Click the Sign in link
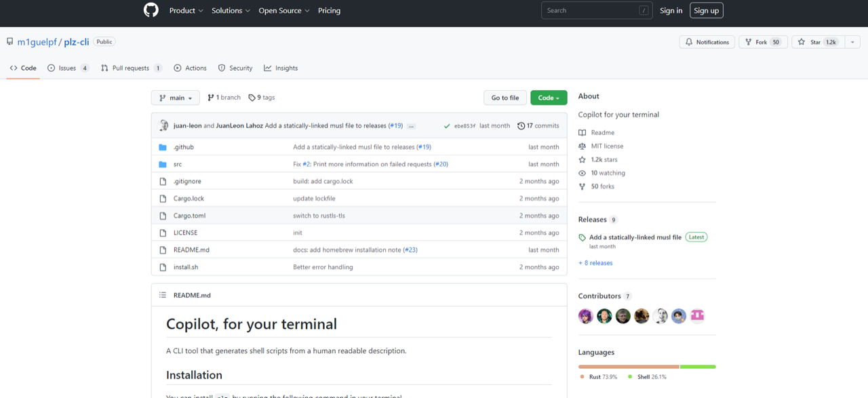 (x=671, y=11)
